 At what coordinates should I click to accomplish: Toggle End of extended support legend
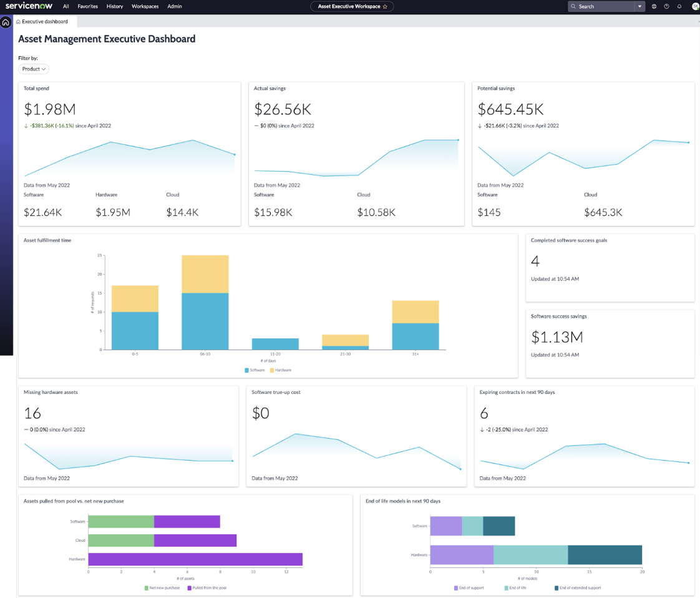point(578,588)
